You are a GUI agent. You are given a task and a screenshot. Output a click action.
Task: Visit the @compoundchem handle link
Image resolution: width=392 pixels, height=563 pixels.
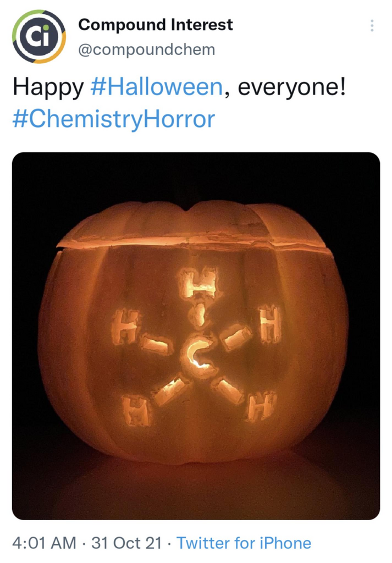coord(146,49)
